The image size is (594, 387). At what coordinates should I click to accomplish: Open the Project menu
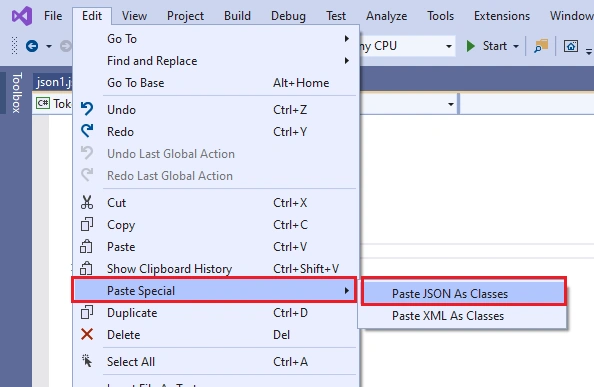point(185,16)
